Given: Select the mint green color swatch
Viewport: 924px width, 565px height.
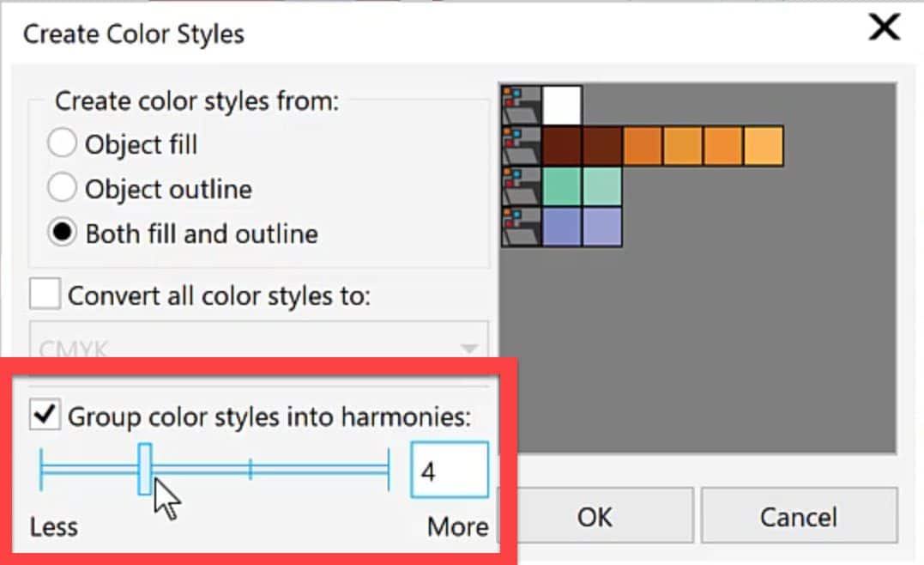Looking at the screenshot, I should pos(563,186).
